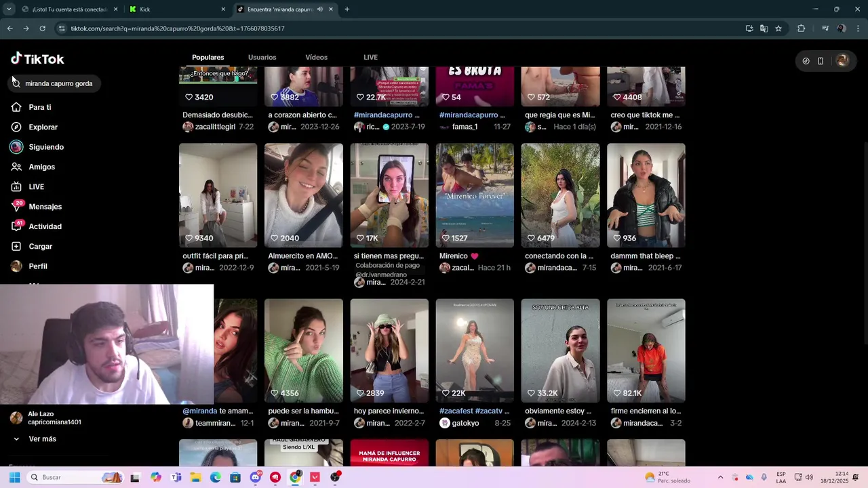Viewport: 868px width, 488px height.
Task: Reload the page
Action: 42,28
